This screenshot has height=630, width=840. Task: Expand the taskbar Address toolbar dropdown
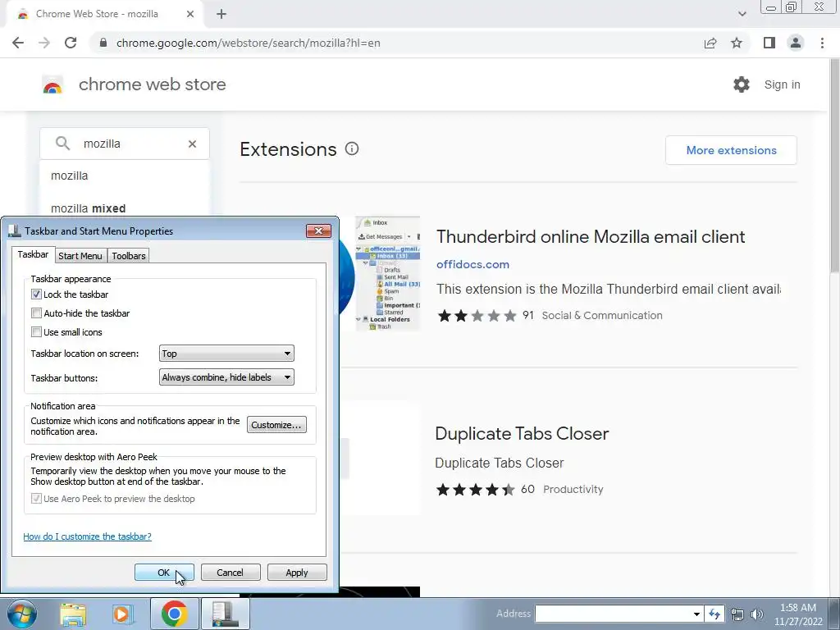point(696,614)
